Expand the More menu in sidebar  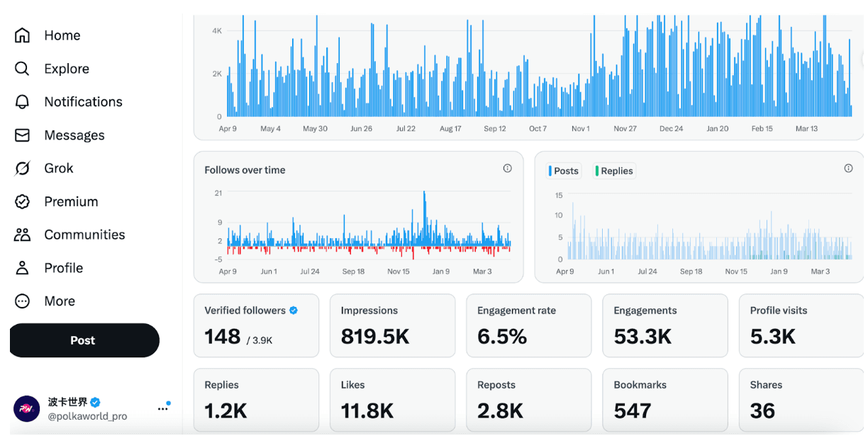click(x=23, y=301)
